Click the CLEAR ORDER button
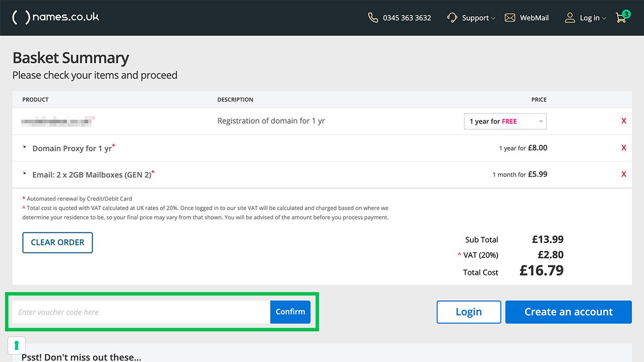 (57, 242)
